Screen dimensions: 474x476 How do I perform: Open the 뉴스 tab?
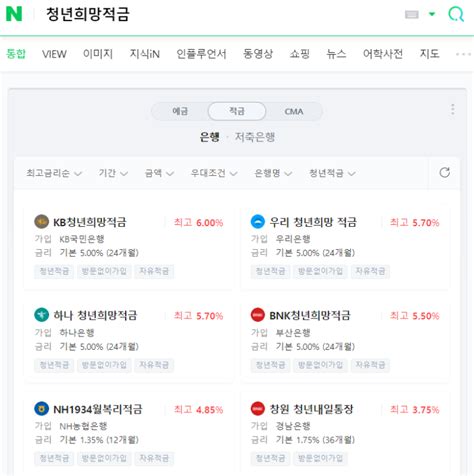coord(336,54)
